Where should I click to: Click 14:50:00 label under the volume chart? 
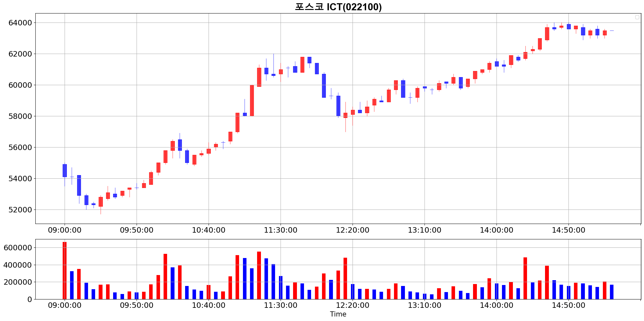pyautogui.click(x=568, y=306)
